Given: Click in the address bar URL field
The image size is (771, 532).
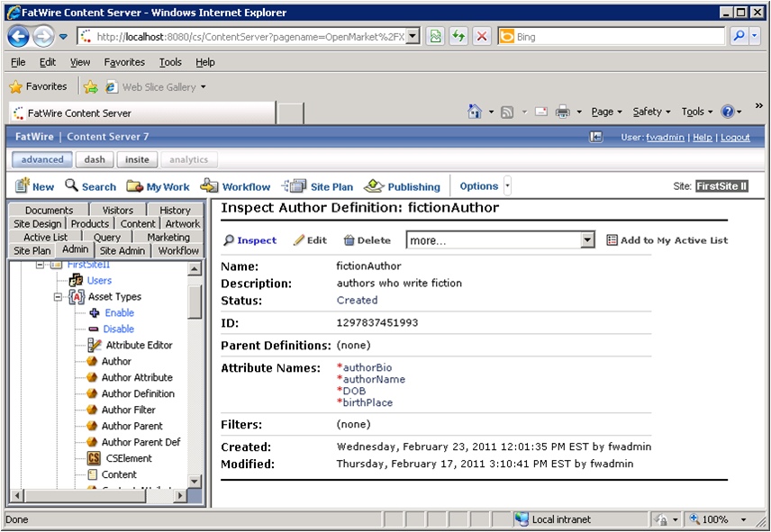Looking at the screenshot, I should coord(249,36).
